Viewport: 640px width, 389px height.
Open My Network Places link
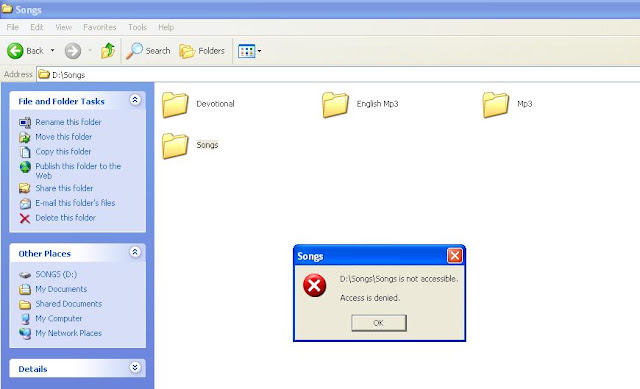tap(68, 333)
